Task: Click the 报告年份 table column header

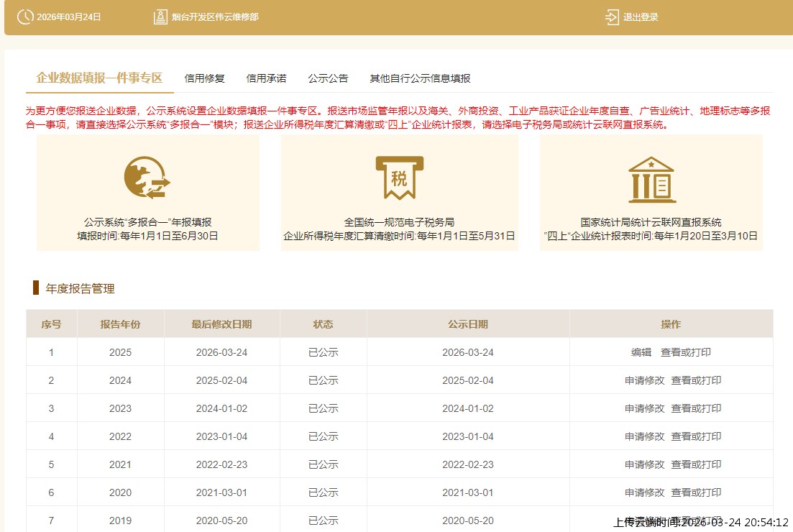Action: point(120,324)
